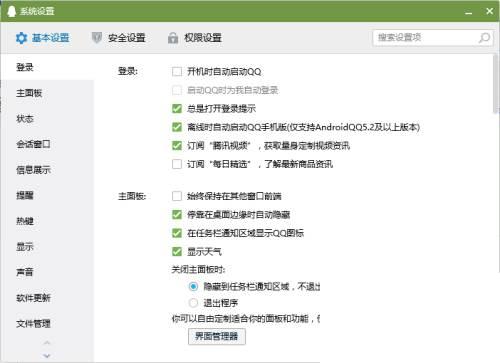The image size is (500, 363).
Task: Focus the 搜索设置项 search field
Action: click(x=433, y=38)
